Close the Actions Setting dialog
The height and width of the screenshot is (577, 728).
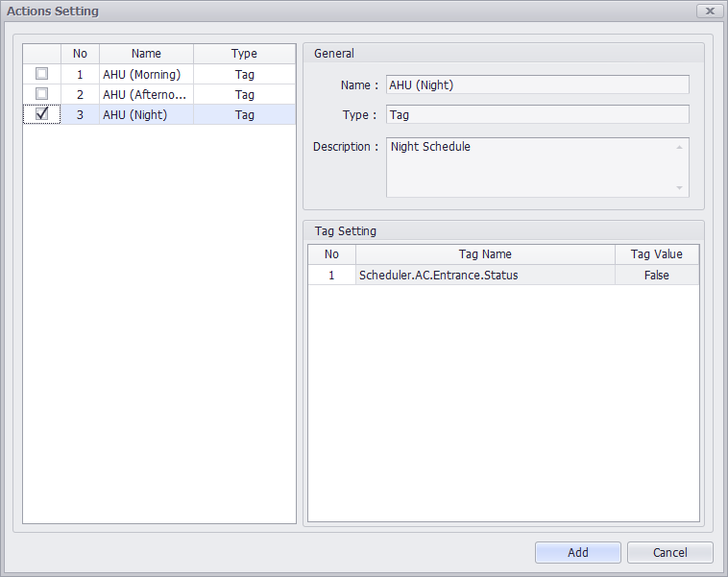click(x=709, y=11)
